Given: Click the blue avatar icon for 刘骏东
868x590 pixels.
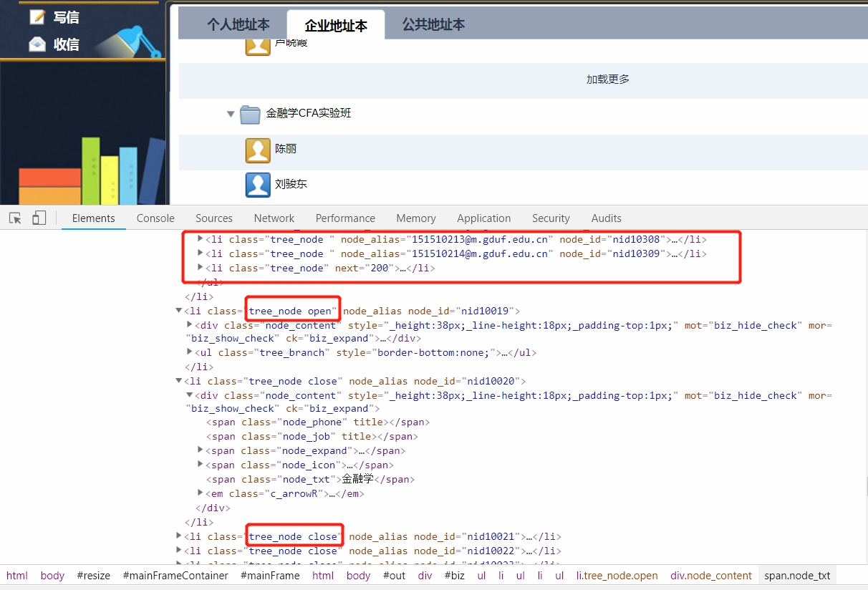Looking at the screenshot, I should coord(258,185).
